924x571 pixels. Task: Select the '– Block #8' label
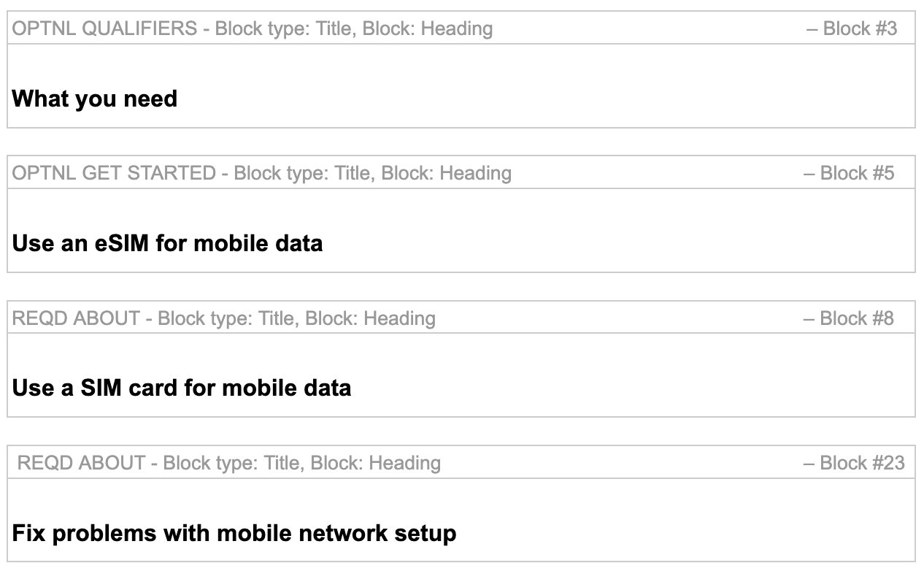[x=848, y=318]
